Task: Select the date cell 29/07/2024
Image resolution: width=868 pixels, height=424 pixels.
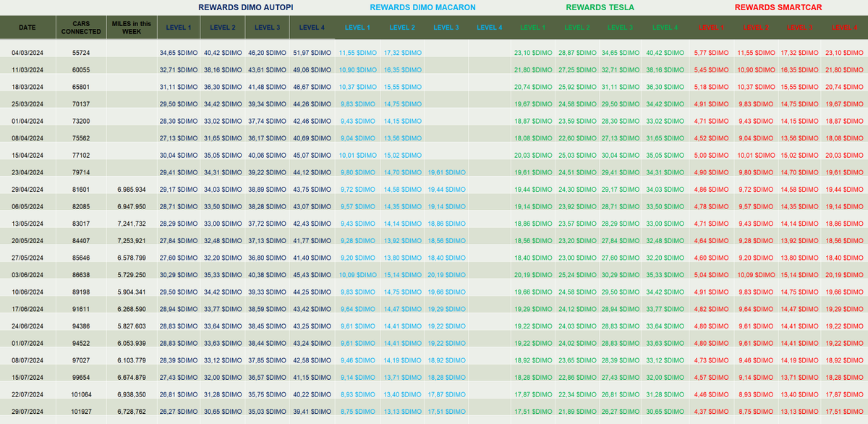Action: 27,411
